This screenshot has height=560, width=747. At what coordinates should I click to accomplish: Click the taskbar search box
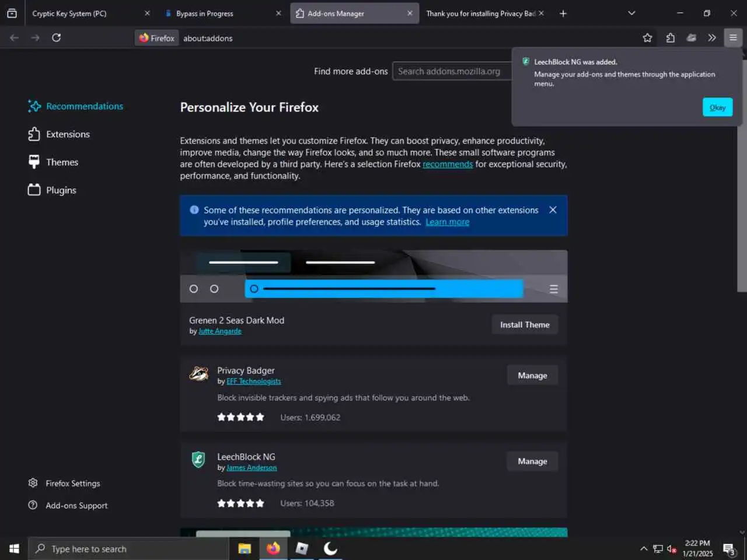128,548
